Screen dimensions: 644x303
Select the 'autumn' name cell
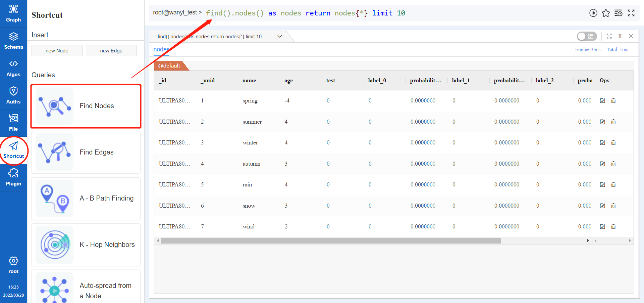click(252, 164)
